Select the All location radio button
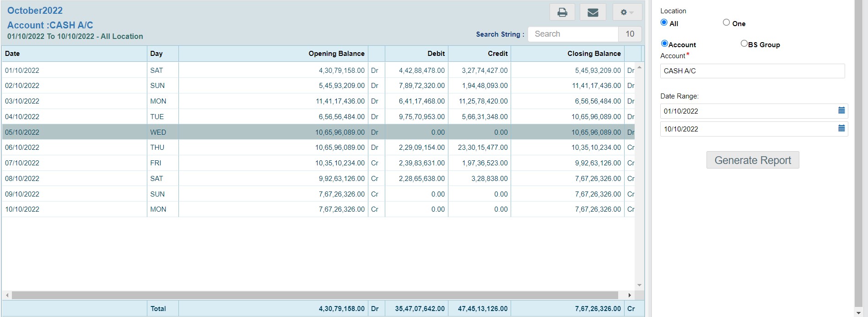Viewport: 868px width, 317px height. click(x=664, y=22)
